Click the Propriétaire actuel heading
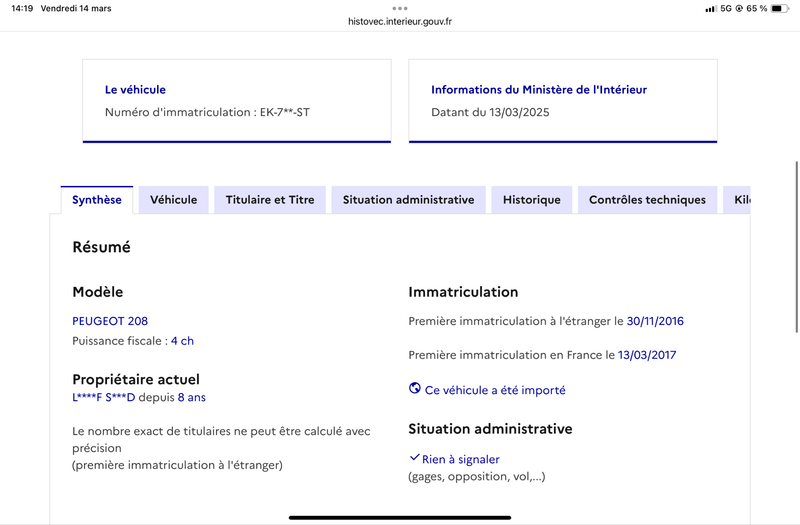Image resolution: width=800 pixels, height=525 pixels. click(136, 379)
